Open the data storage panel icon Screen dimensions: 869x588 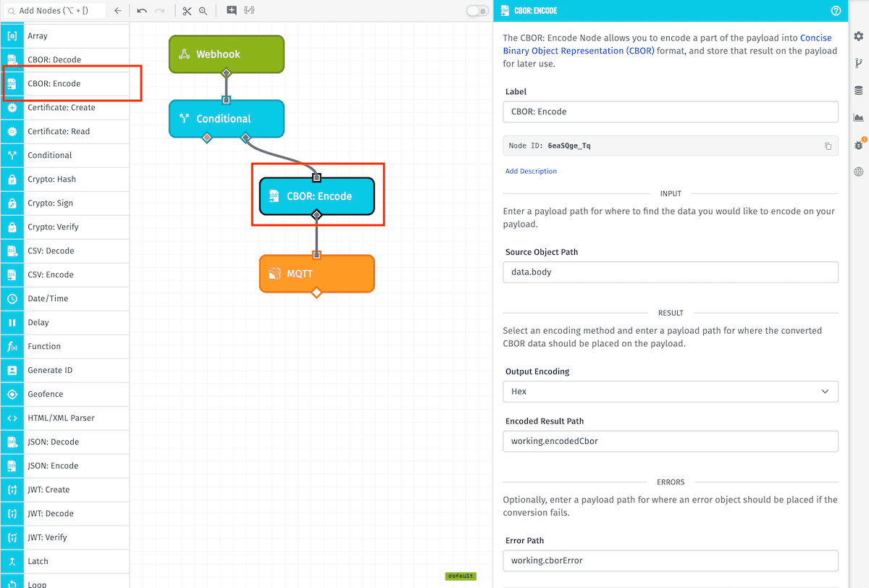click(858, 91)
